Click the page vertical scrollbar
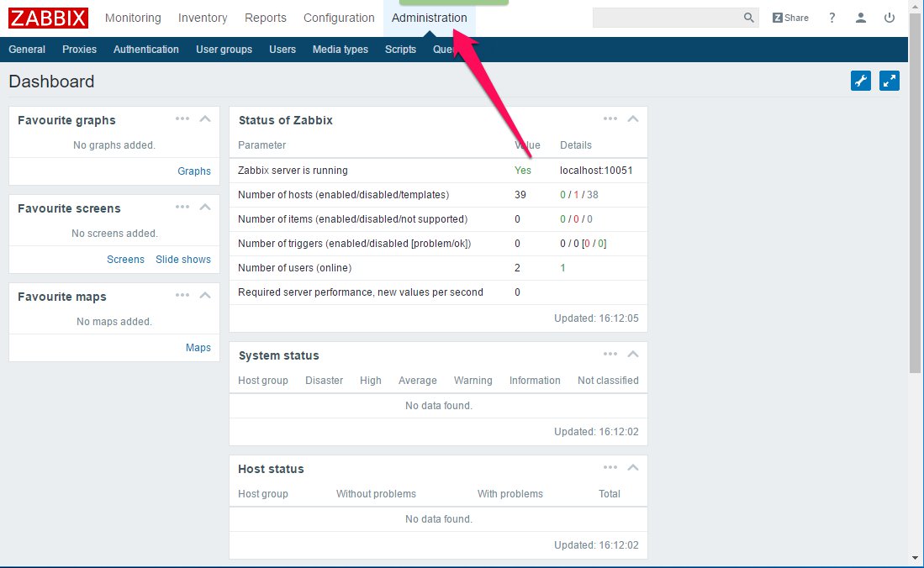The height and width of the screenshot is (568, 924). 915,192
